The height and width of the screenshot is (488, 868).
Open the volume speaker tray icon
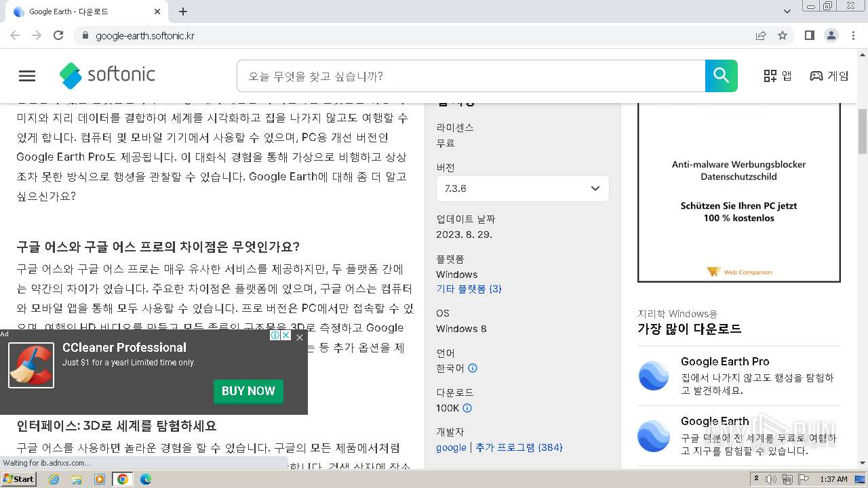(771, 479)
